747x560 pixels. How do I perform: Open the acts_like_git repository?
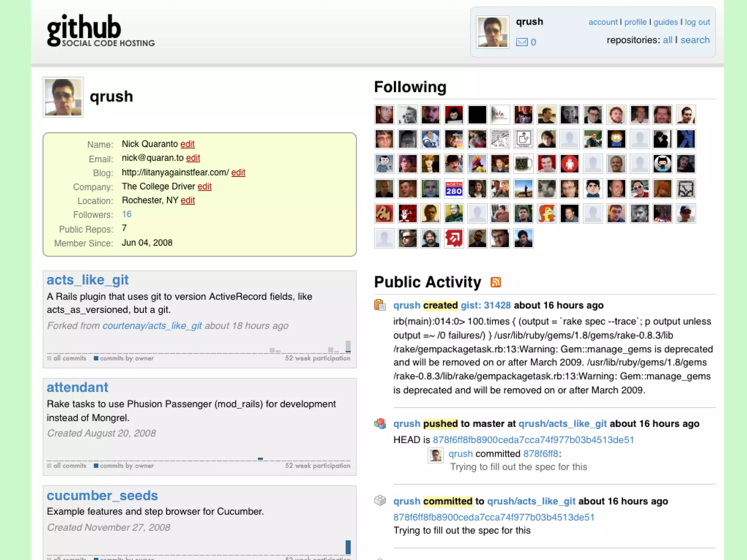click(x=88, y=280)
